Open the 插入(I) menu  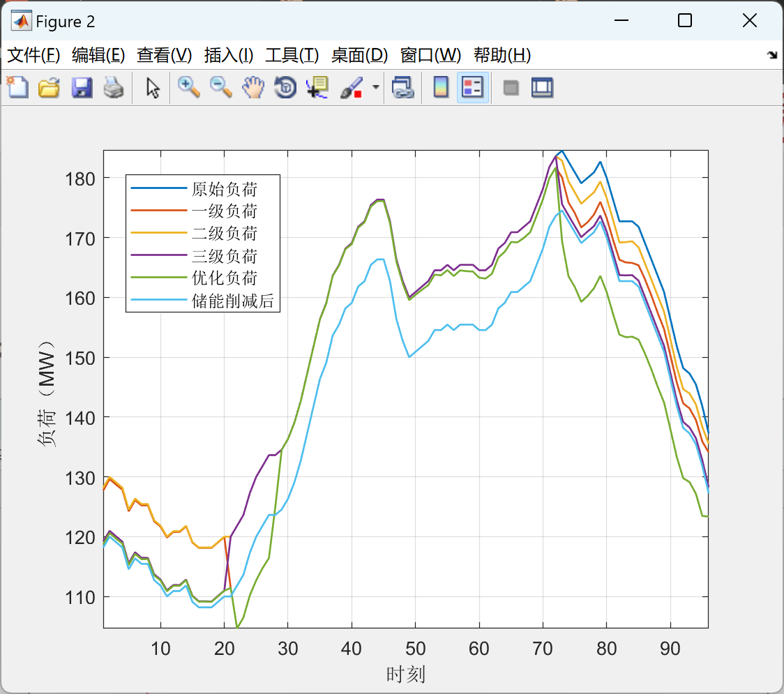coord(229,55)
